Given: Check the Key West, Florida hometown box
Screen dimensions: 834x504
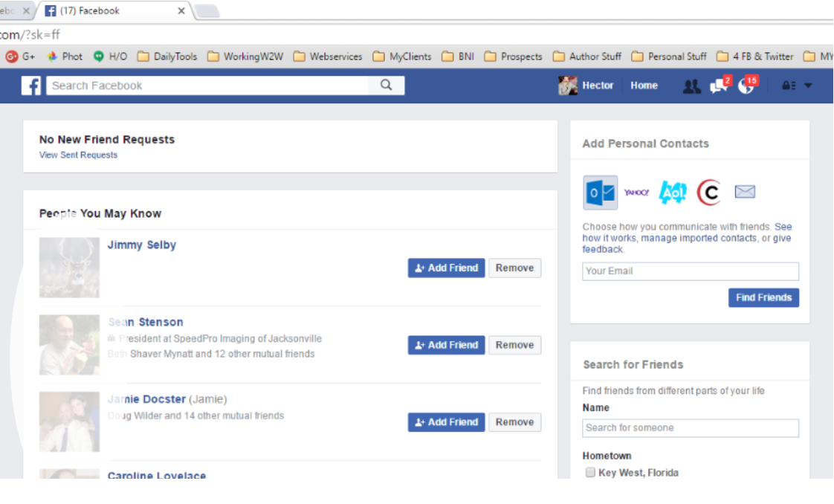Looking at the screenshot, I should pos(590,473).
